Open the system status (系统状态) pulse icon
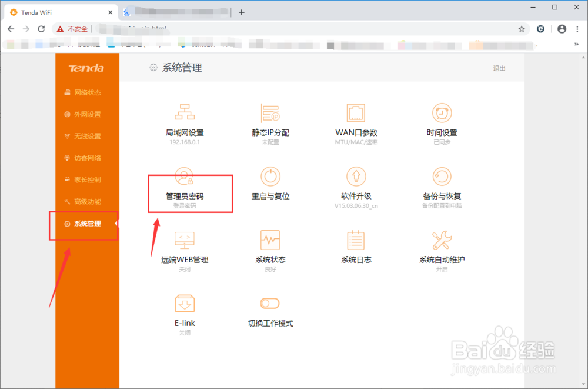 (270, 240)
